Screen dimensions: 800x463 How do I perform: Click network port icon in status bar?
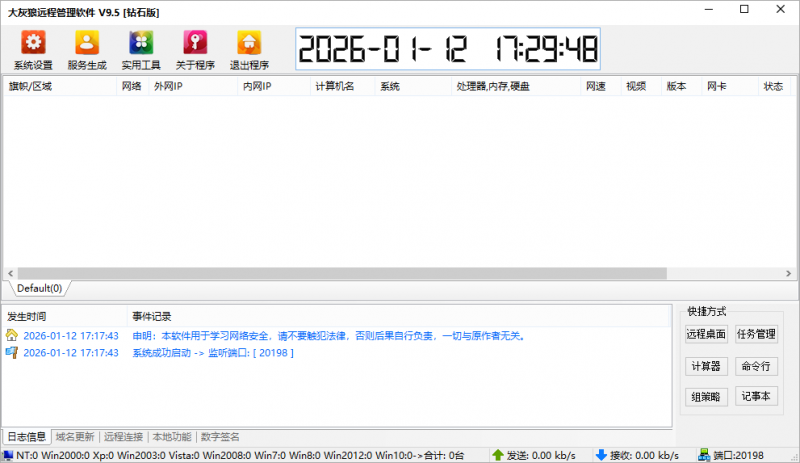point(704,455)
